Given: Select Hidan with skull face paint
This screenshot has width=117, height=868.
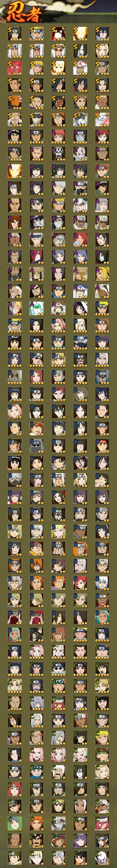Looking at the screenshot, I should 58,154.
